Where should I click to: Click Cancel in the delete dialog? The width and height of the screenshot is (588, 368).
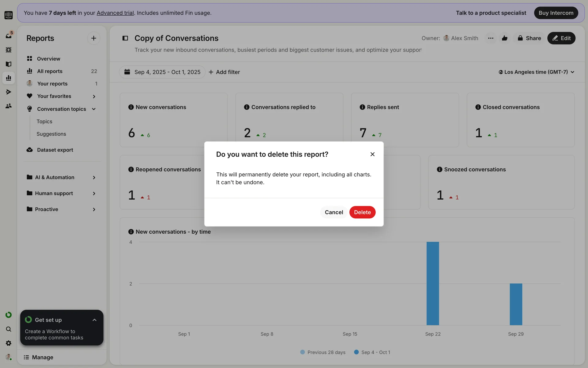point(334,212)
